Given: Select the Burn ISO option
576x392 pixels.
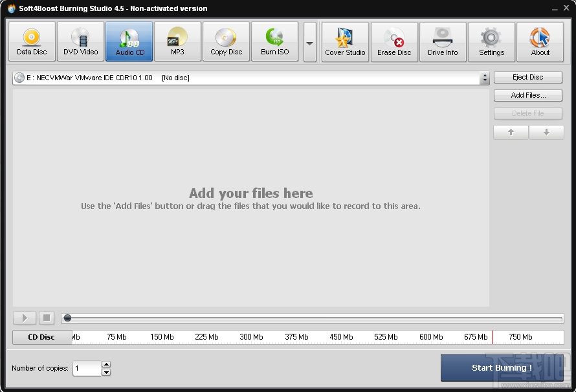Looking at the screenshot, I should [x=275, y=41].
